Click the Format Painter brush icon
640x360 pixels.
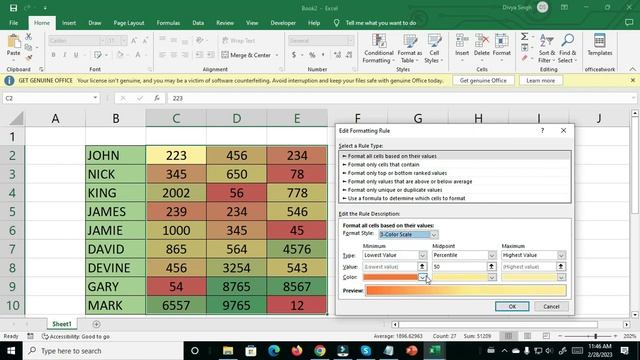tap(29, 58)
